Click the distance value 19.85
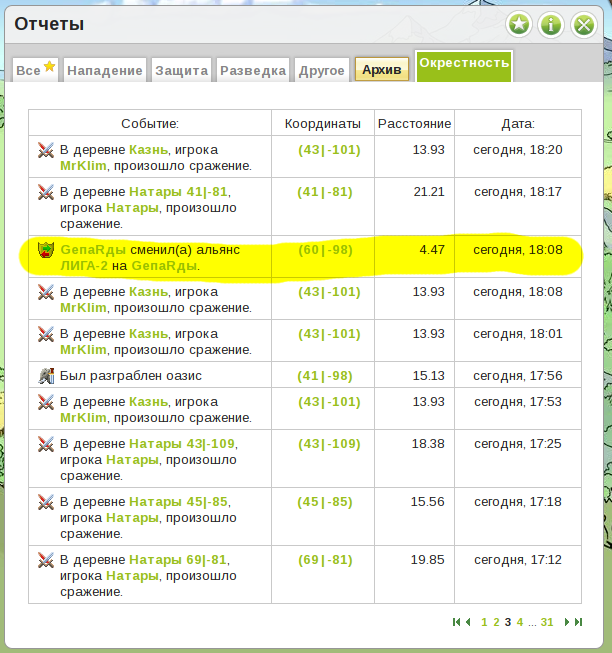The image size is (612, 653). (428, 560)
